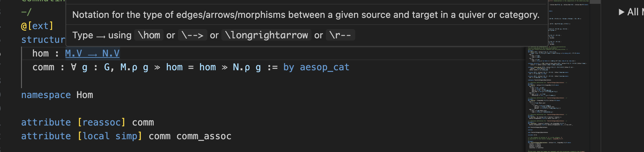644x152 pixels.
Task: Click the \hom code snippet in tooltip
Action: click(x=149, y=35)
